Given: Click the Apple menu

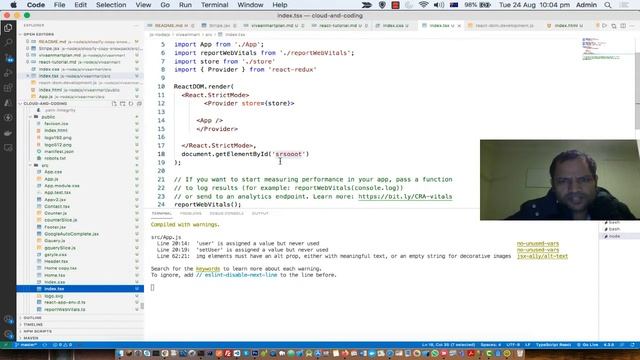Looking at the screenshot, I should (13, 5).
